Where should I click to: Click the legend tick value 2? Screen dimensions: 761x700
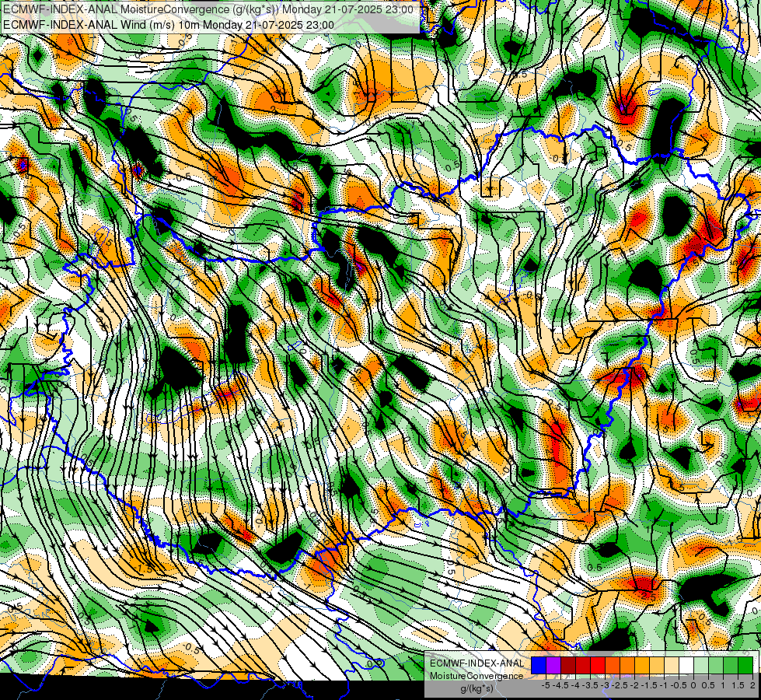click(x=752, y=685)
